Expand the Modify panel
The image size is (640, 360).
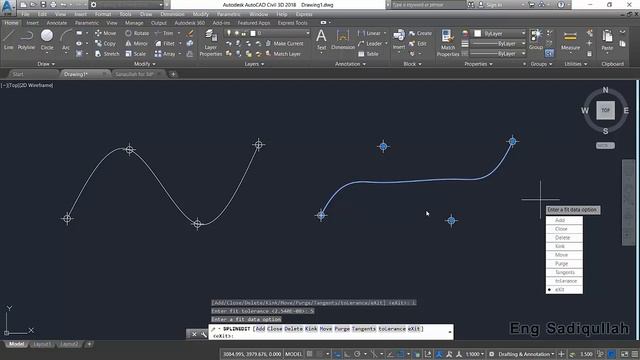[x=144, y=64]
